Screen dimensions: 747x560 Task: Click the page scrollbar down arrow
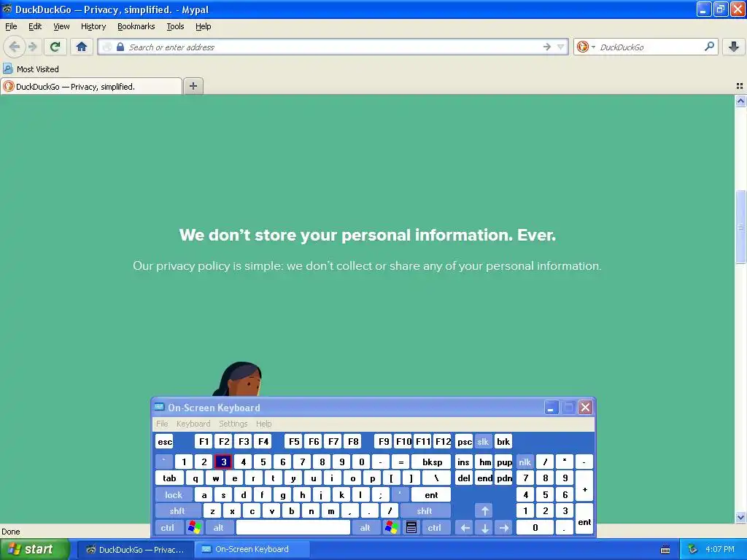pyautogui.click(x=740, y=517)
